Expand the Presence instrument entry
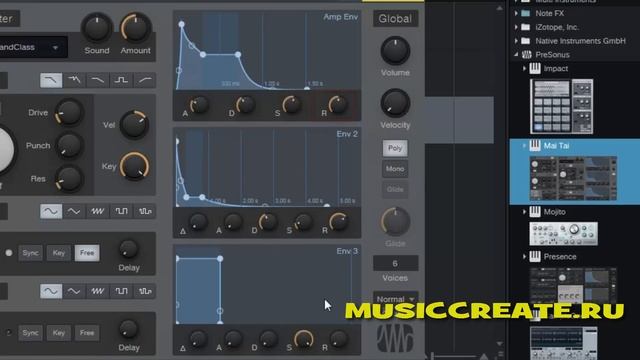The width and height of the screenshot is (640, 360). [x=524, y=256]
